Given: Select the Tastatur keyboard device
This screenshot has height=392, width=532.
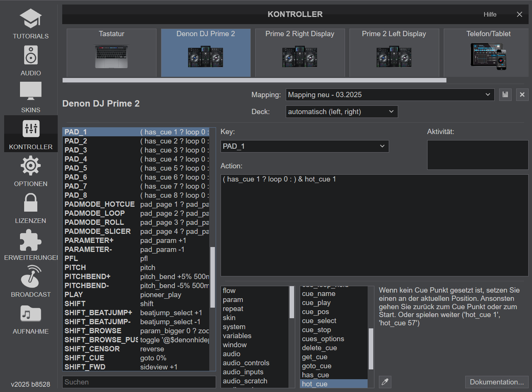Looking at the screenshot, I should [x=112, y=53].
